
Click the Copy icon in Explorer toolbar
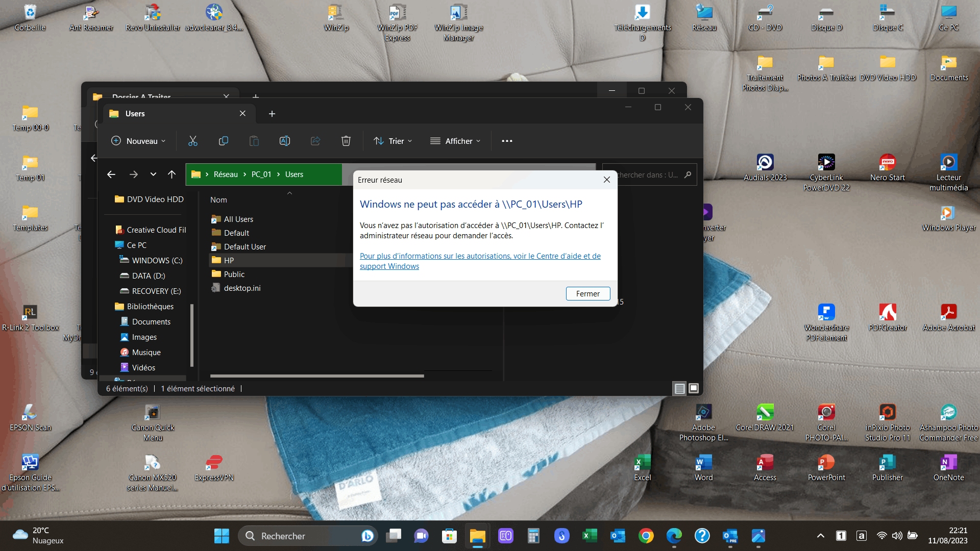tap(223, 141)
